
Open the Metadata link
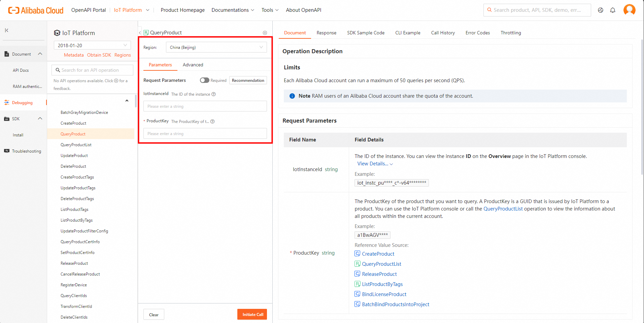(74, 55)
